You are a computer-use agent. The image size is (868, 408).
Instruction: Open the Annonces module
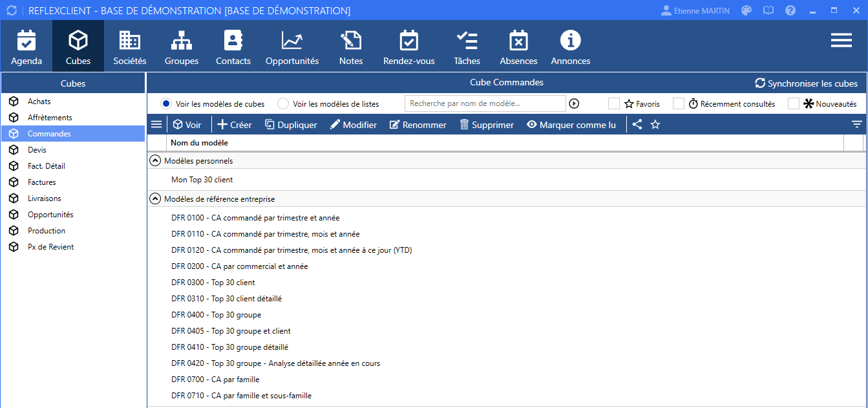coord(571,47)
